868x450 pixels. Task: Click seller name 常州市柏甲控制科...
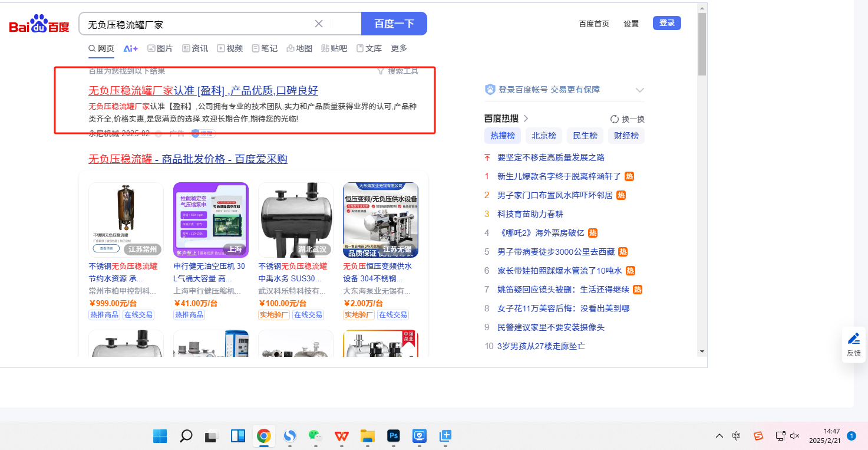click(123, 291)
